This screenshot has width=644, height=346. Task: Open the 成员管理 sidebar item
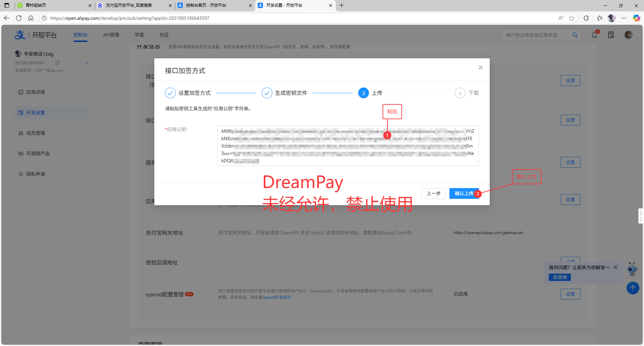pos(36,133)
